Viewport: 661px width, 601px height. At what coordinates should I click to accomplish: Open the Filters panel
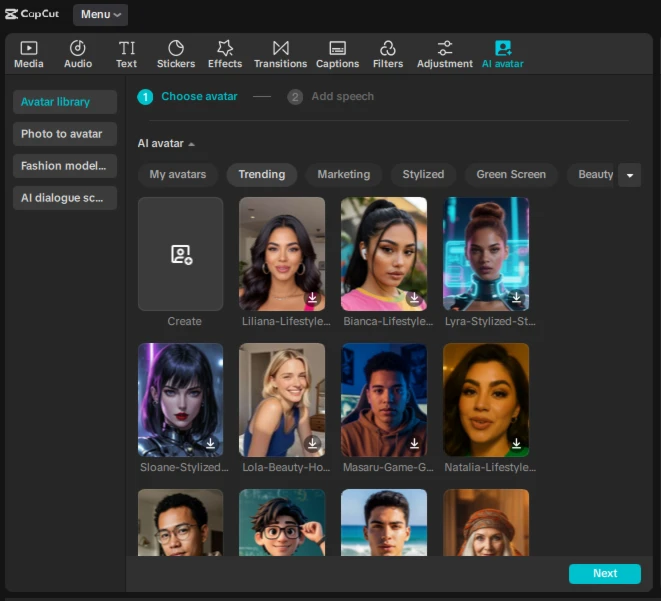pos(388,54)
